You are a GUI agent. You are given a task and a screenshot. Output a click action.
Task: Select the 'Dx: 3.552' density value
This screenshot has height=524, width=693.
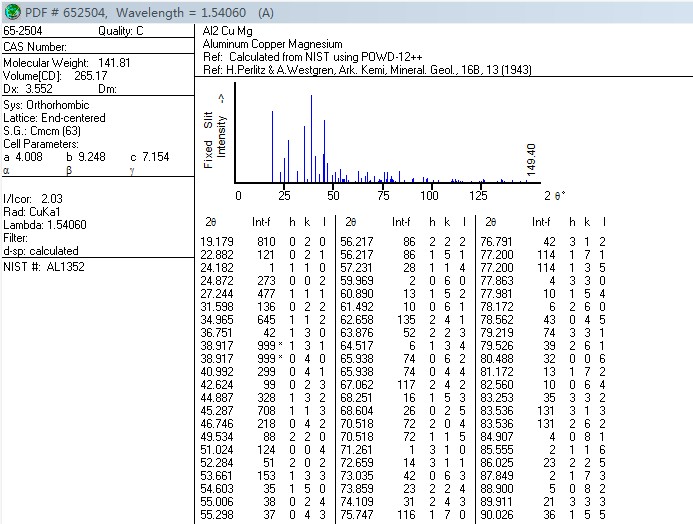point(28,89)
